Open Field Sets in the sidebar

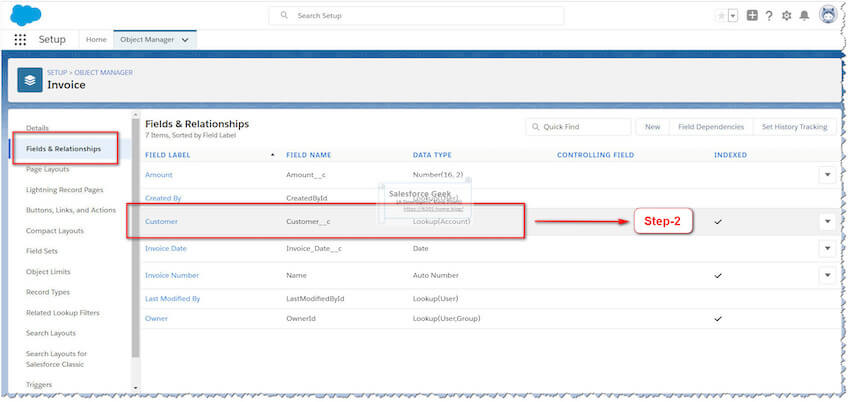(x=42, y=251)
